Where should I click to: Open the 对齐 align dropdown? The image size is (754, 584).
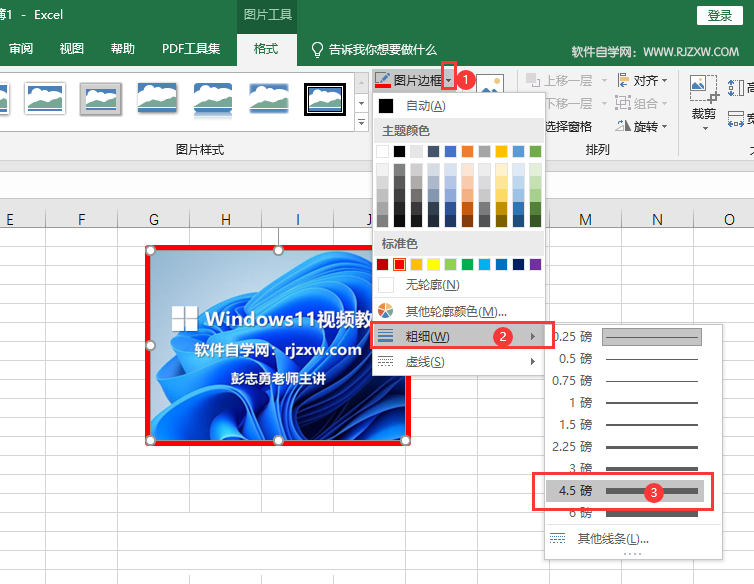642,80
